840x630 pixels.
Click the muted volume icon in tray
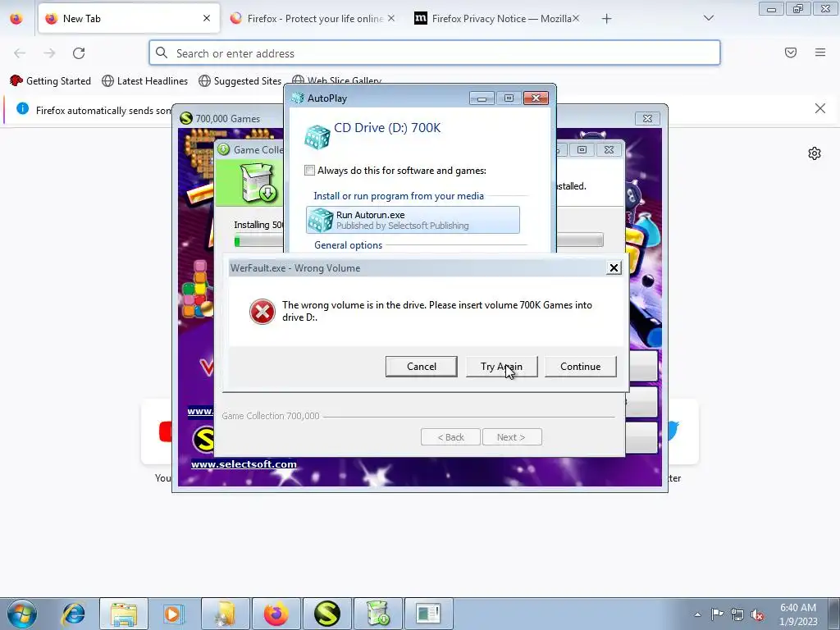coord(757,614)
